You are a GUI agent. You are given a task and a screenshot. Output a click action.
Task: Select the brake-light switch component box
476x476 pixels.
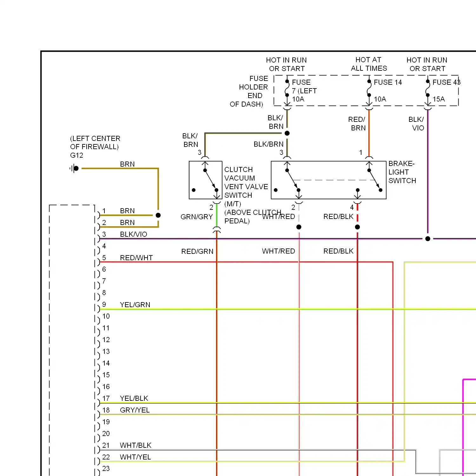coord(329,180)
